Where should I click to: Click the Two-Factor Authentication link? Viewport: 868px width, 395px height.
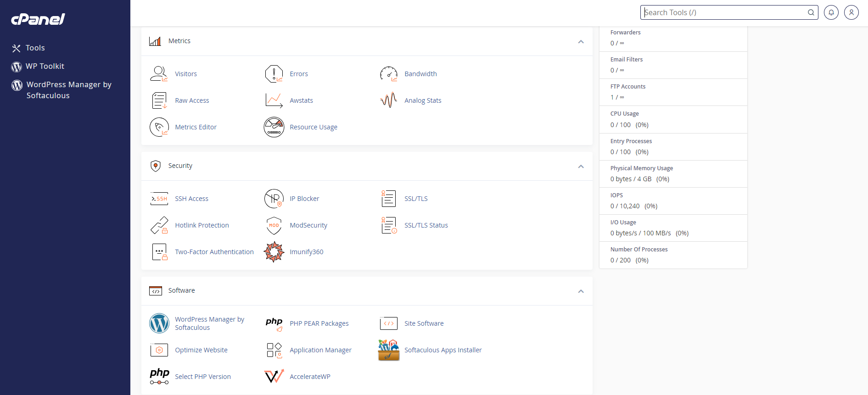(214, 252)
